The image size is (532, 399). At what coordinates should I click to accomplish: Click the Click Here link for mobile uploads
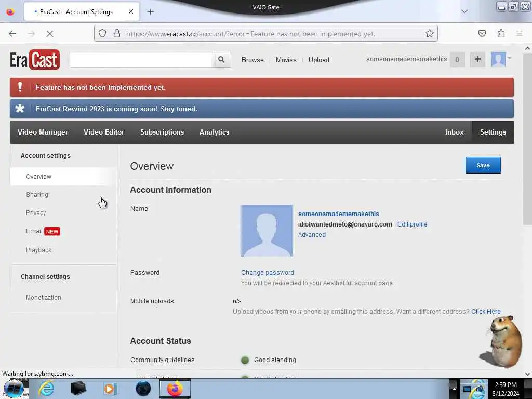[486, 312]
